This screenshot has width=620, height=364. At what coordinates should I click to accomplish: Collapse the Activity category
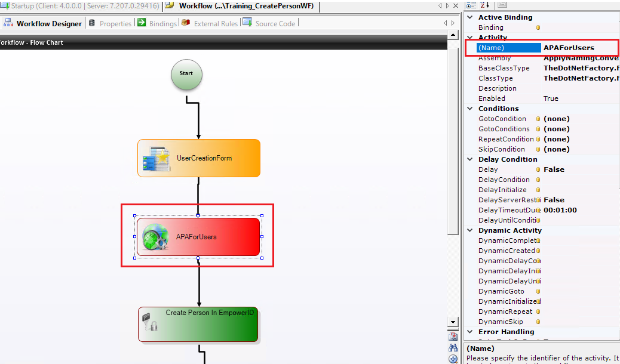click(x=470, y=38)
